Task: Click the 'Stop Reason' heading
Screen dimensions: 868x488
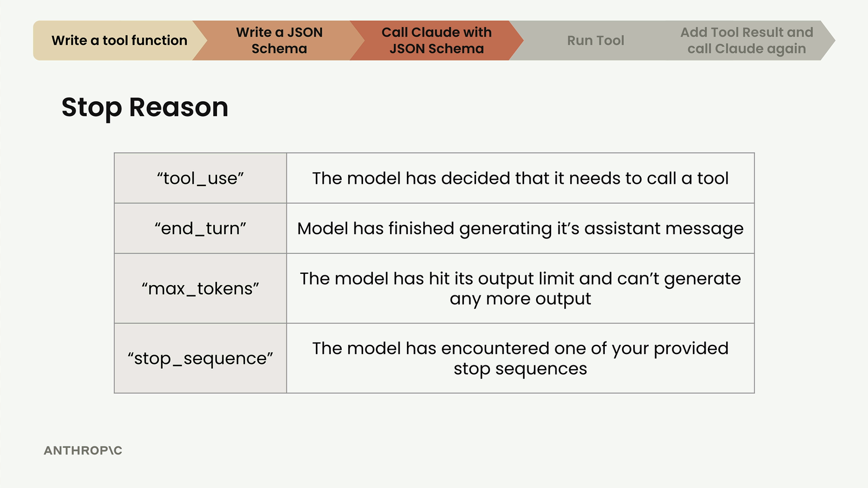Action: click(x=145, y=107)
